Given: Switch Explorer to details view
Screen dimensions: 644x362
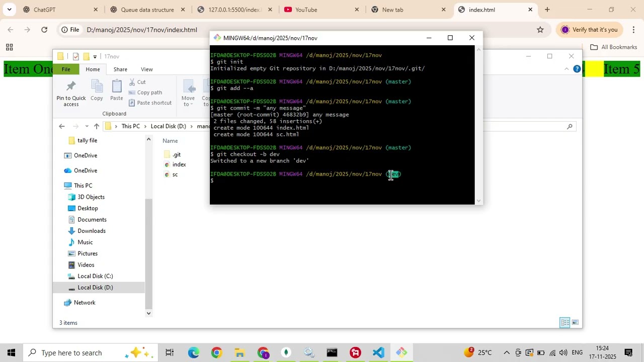Looking at the screenshot, I should point(565,323).
